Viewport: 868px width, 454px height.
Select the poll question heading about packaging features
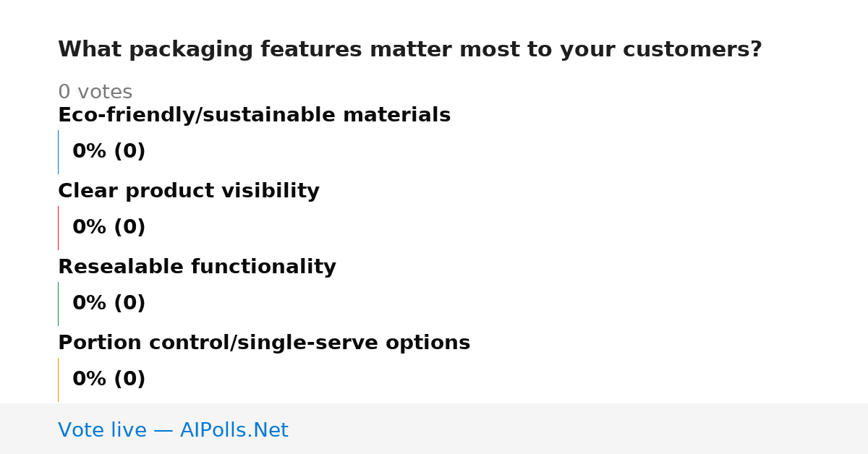(410, 50)
